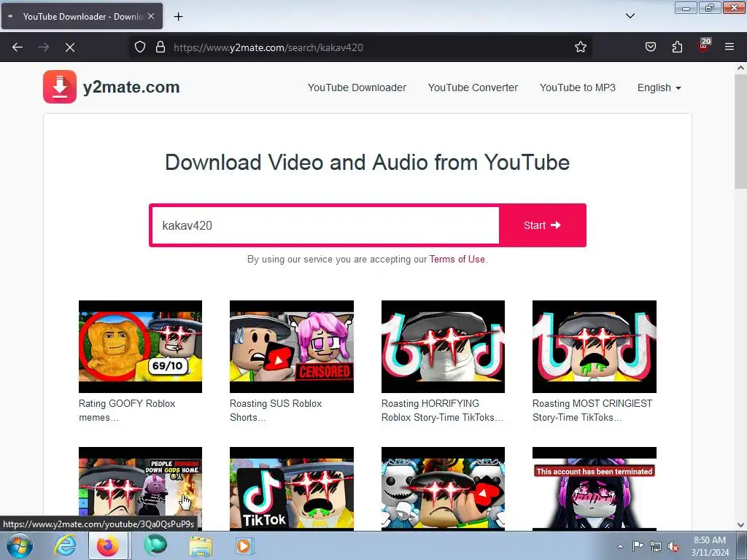Click the Action Center flag icon
Screen dimensions: 747x560
pyautogui.click(x=638, y=546)
